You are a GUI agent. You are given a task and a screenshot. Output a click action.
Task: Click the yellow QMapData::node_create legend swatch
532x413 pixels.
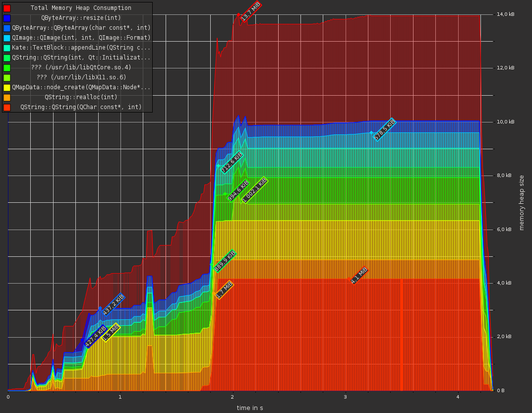pos(7,88)
